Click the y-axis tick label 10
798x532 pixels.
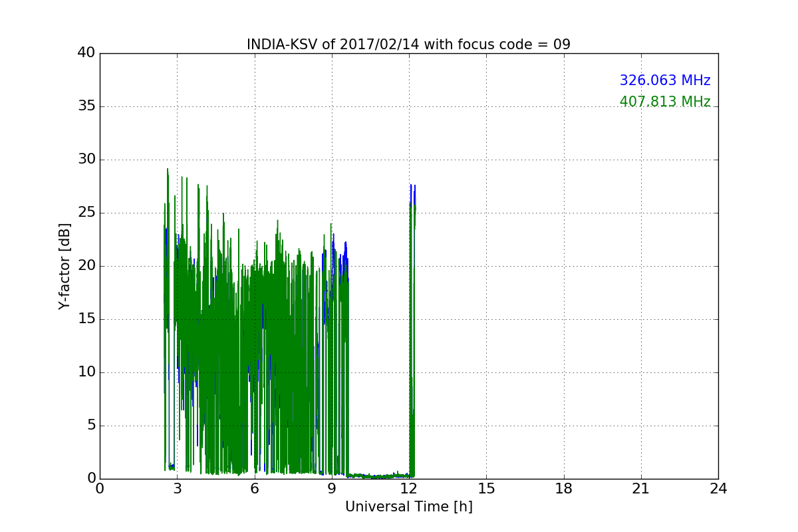pos(86,372)
